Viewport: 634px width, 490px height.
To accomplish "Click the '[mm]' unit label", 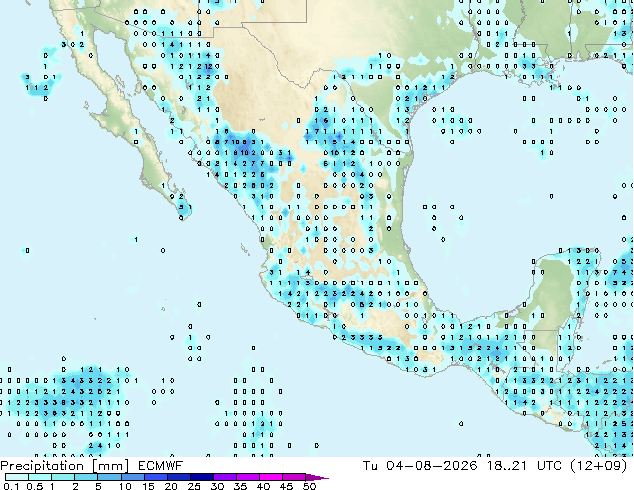I will (x=110, y=466).
